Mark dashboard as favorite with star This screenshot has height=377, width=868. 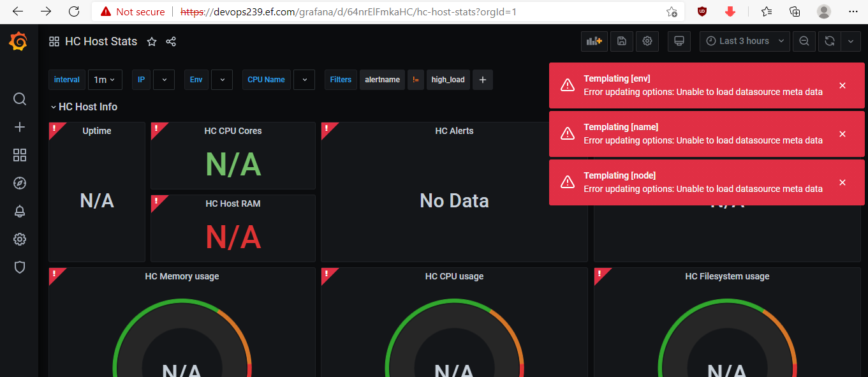pyautogui.click(x=152, y=41)
